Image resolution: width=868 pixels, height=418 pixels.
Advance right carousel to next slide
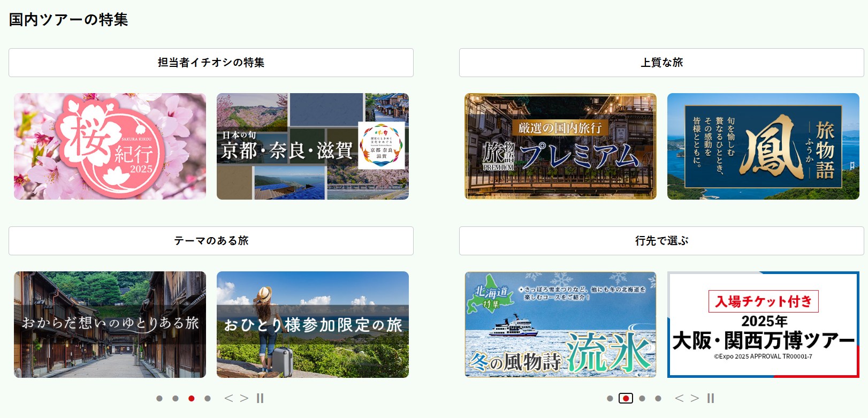[695, 398]
